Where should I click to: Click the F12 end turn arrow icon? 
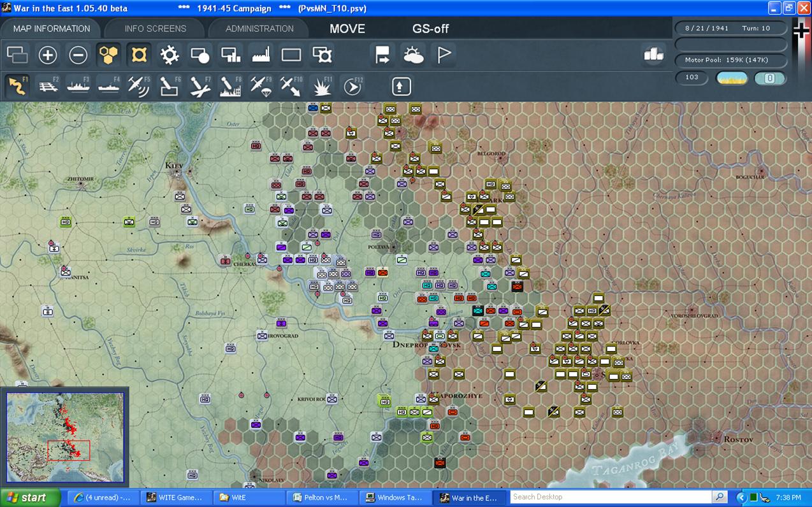[x=352, y=86]
